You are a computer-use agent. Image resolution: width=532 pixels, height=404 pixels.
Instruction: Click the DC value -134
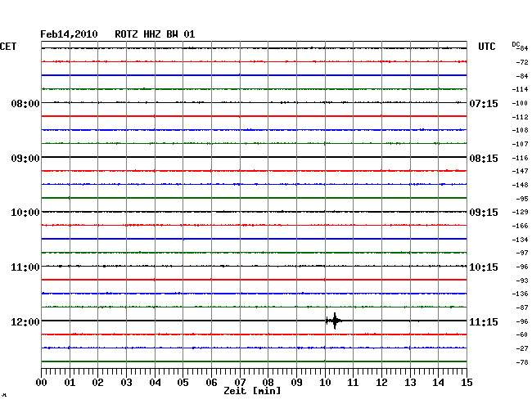pyautogui.click(x=520, y=240)
